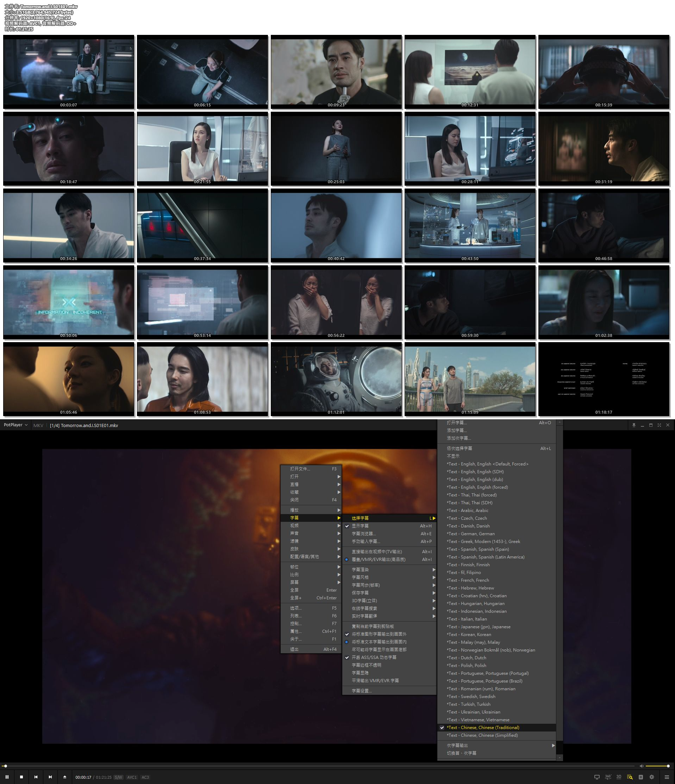Open 字幕设置... subtitle settings
The height and width of the screenshot is (784, 675).
click(x=389, y=691)
